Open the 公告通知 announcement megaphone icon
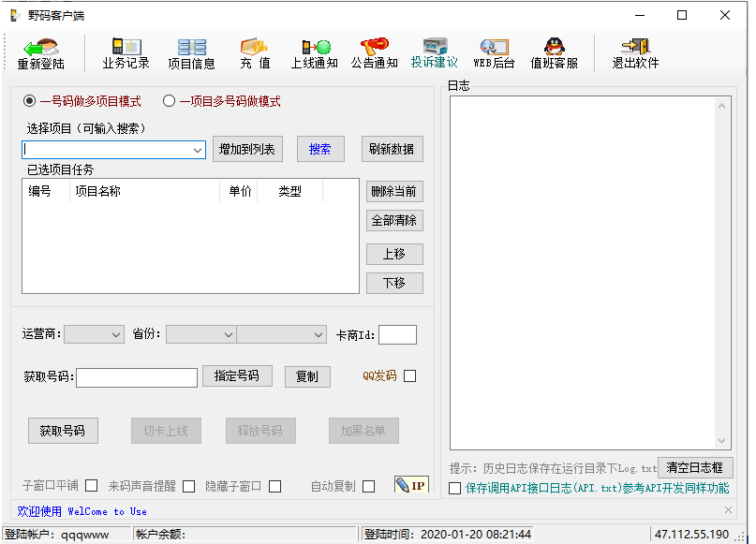 [x=374, y=54]
